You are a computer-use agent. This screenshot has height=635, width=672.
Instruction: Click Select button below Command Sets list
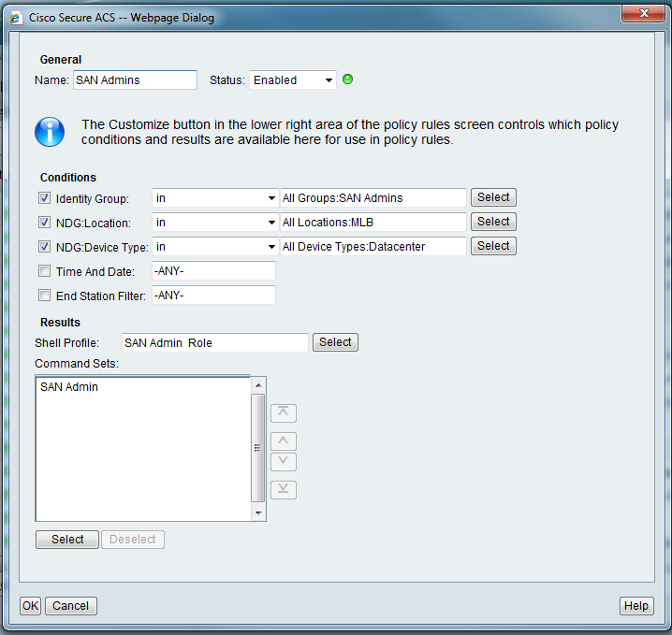coord(67,540)
